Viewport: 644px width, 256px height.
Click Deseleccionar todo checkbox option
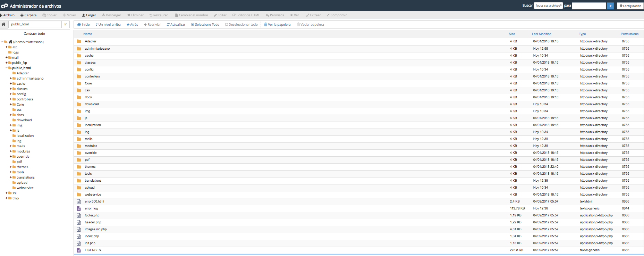pos(241,25)
